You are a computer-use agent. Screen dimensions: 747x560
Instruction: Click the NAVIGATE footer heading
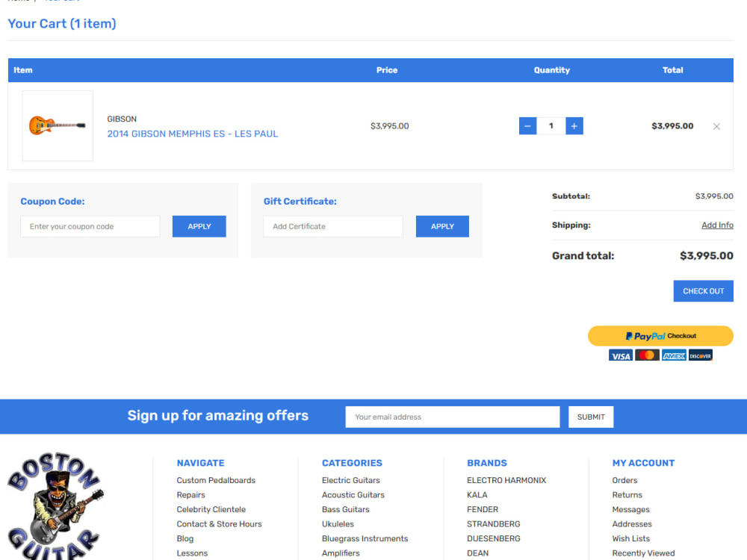click(x=200, y=463)
